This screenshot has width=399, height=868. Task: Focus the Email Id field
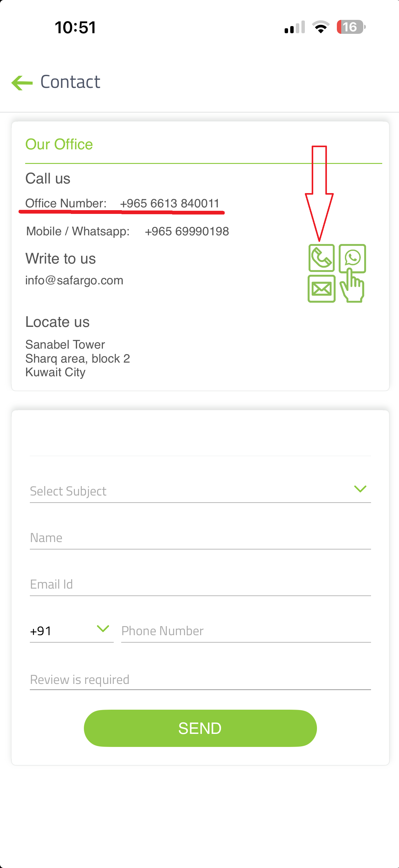pyautogui.click(x=200, y=584)
